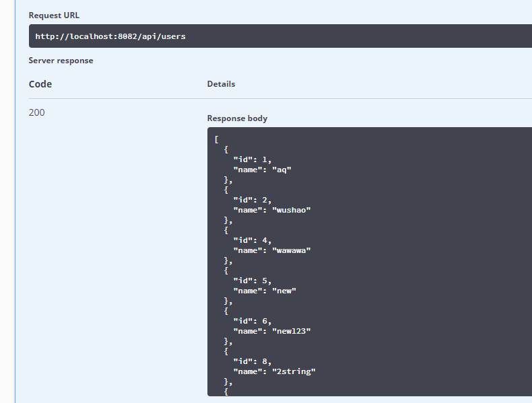Click the Server response heading
The image size is (532, 403).
(x=61, y=61)
